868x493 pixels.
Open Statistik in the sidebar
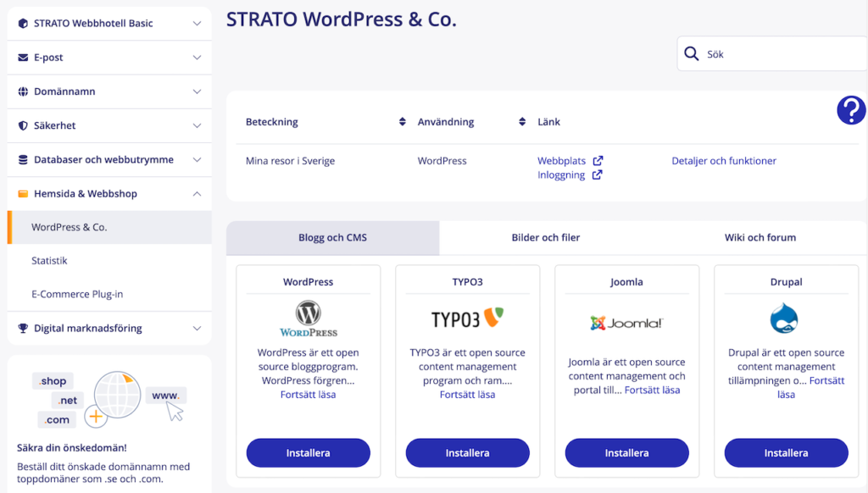[x=109, y=261]
